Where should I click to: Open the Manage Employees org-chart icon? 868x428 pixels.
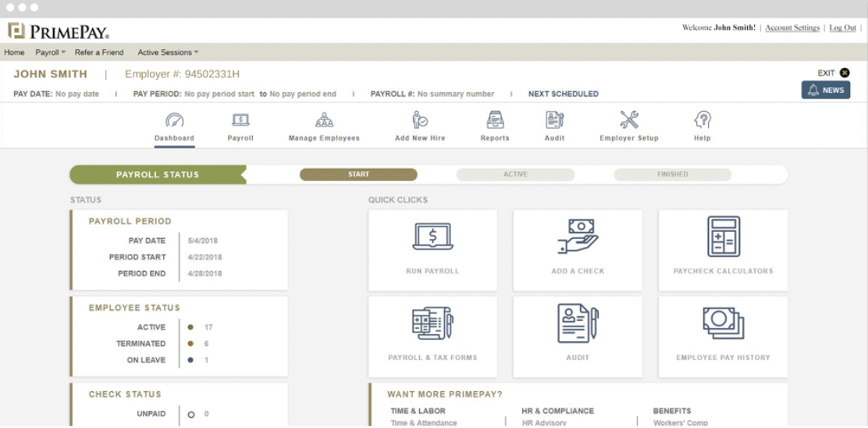coord(324,120)
